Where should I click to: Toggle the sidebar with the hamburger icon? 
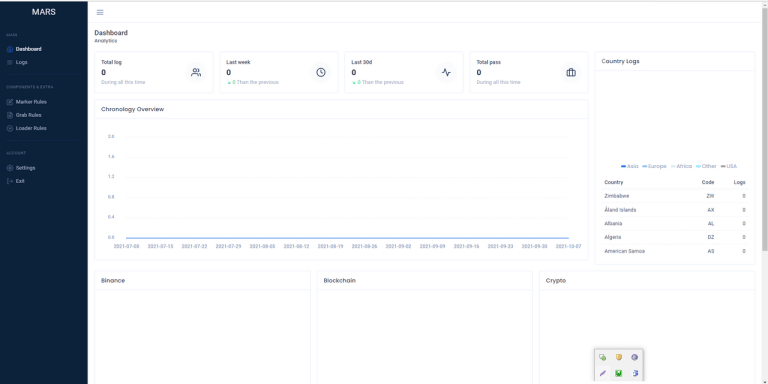click(100, 12)
